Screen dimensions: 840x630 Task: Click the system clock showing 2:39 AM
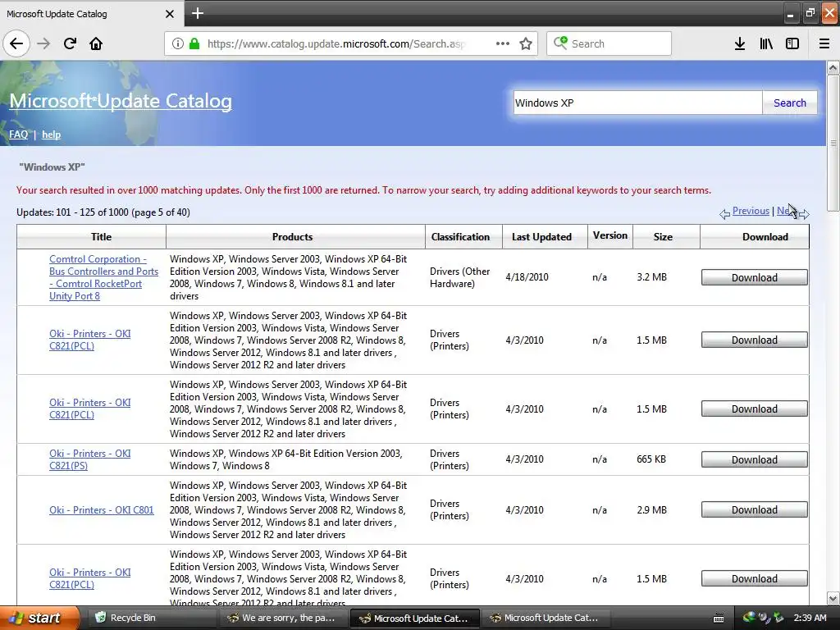(810, 618)
